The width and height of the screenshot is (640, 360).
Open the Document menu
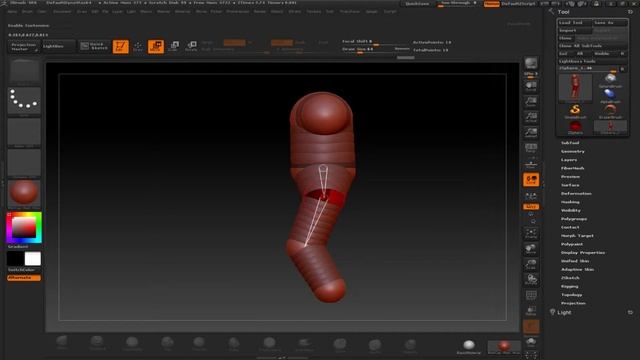(62, 11)
